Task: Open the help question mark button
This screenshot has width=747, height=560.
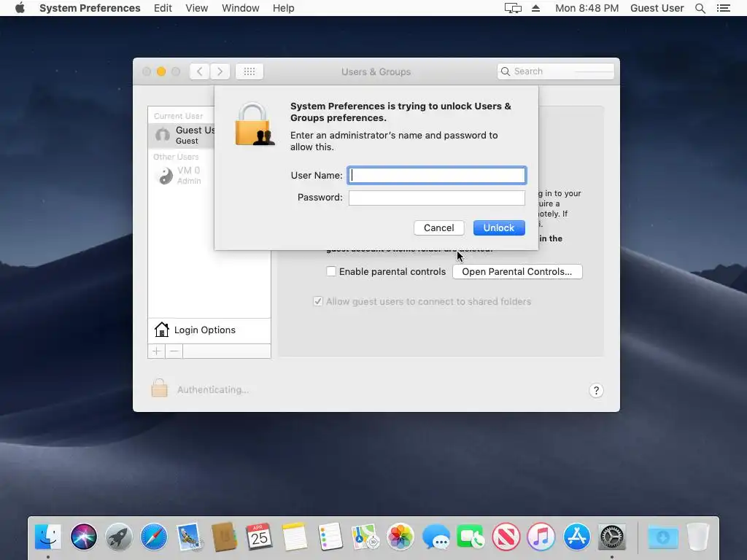Action: coord(596,391)
